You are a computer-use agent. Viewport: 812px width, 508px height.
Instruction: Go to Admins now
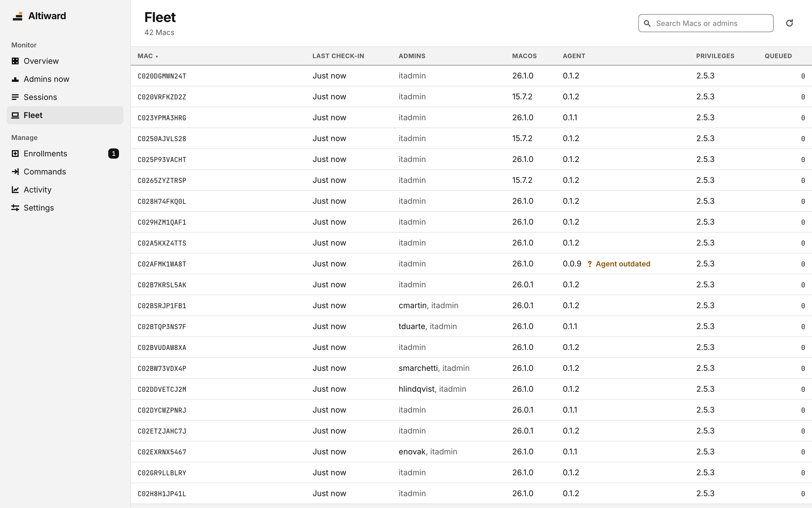(65, 79)
